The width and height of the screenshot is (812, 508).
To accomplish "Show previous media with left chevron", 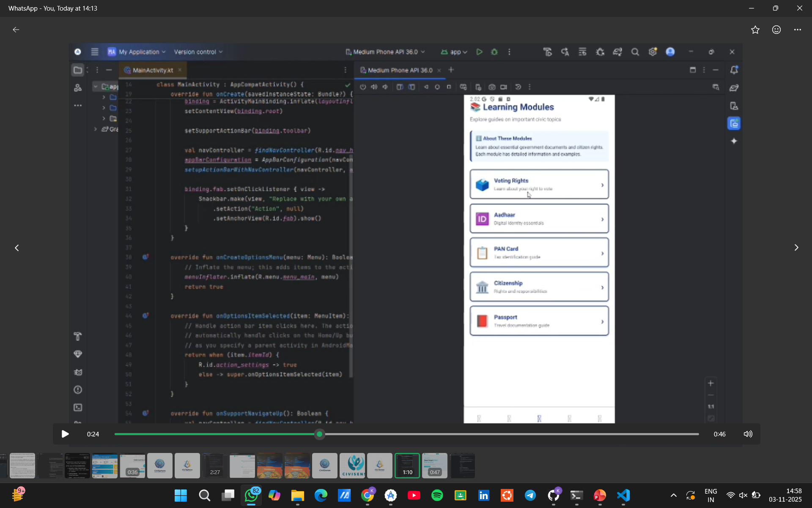I will click(x=17, y=248).
